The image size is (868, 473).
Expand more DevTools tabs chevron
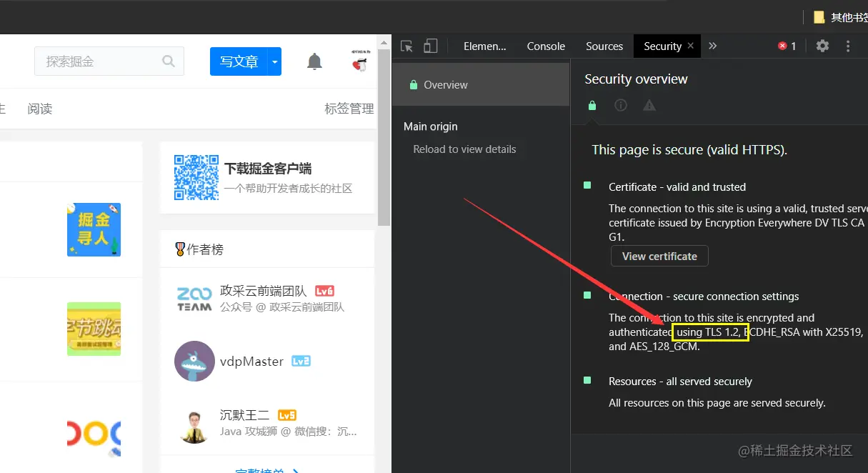tap(712, 46)
